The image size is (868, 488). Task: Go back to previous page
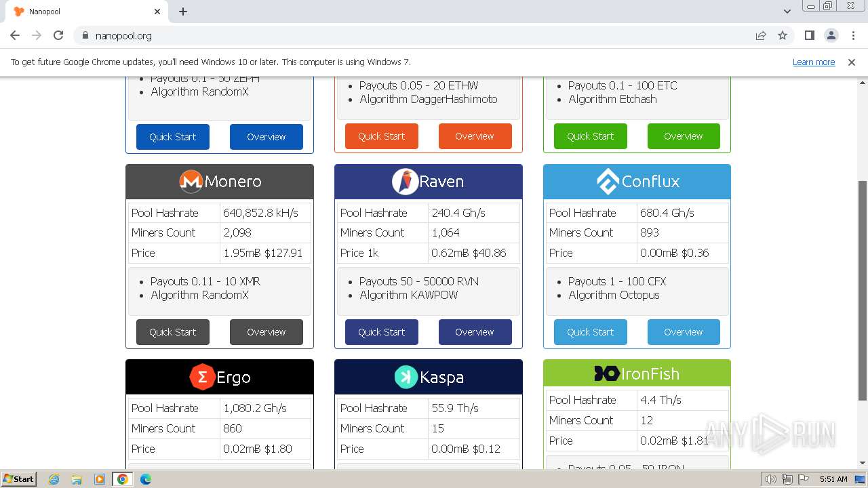click(15, 35)
